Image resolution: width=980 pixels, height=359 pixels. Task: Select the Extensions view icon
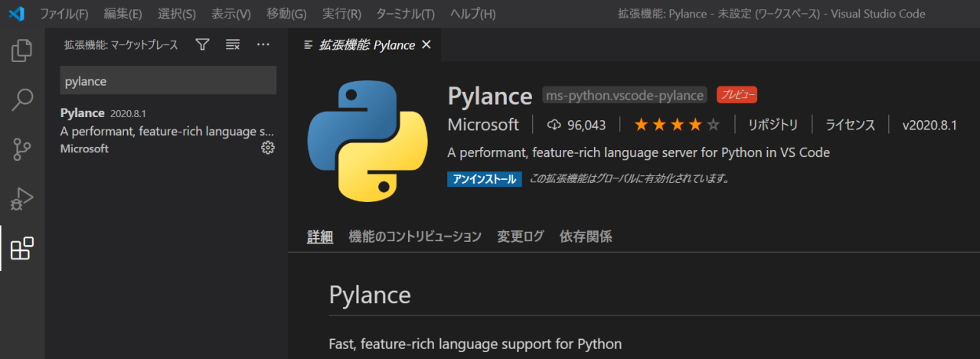coord(22,249)
